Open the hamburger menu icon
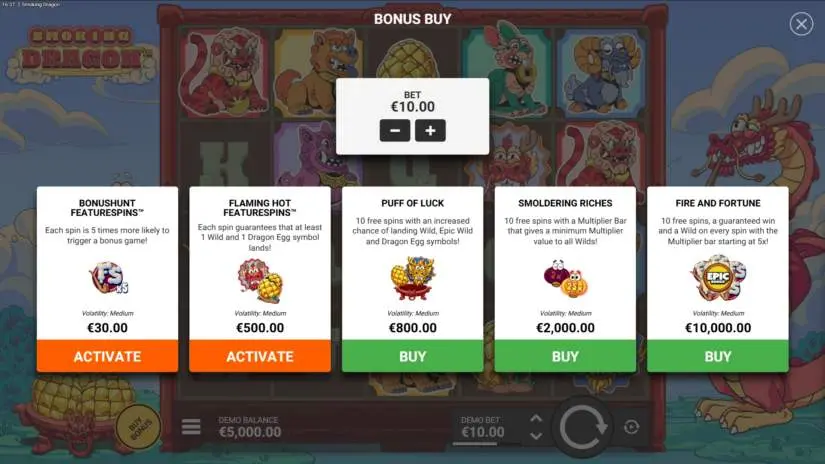825x464 pixels. tap(191, 427)
